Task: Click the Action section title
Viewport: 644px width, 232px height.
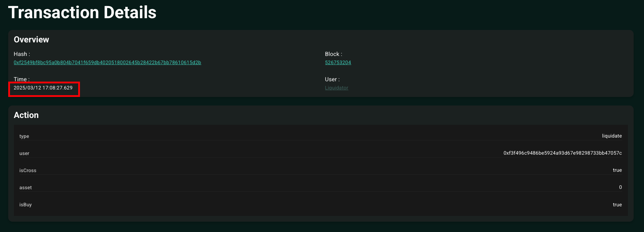Action: (26, 115)
